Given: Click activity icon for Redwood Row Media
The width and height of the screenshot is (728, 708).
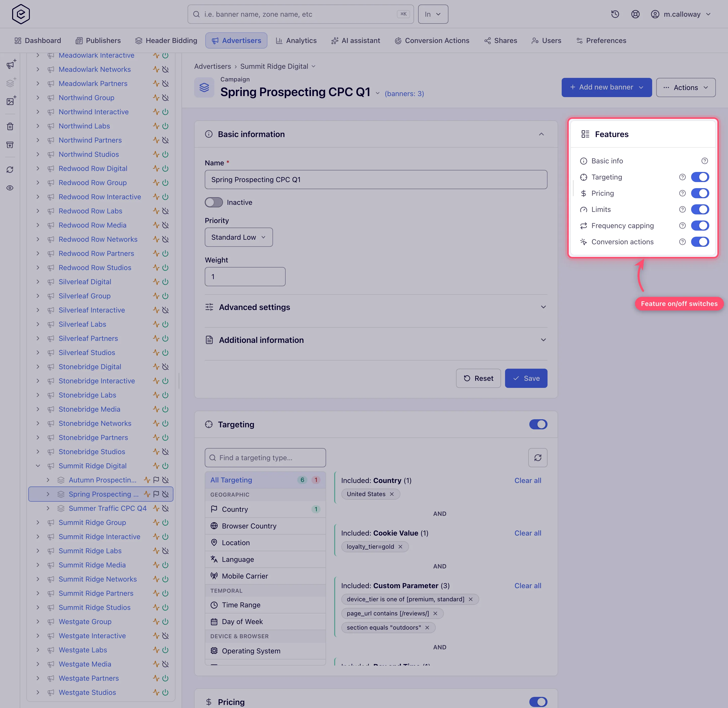Looking at the screenshot, I should (156, 225).
